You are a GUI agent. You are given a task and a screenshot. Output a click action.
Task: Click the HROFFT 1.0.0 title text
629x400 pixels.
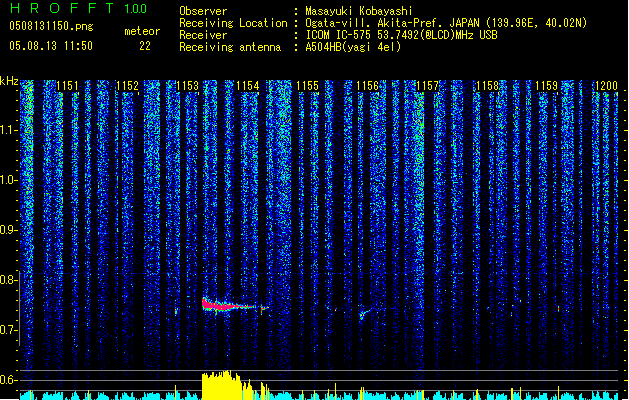(x=79, y=8)
